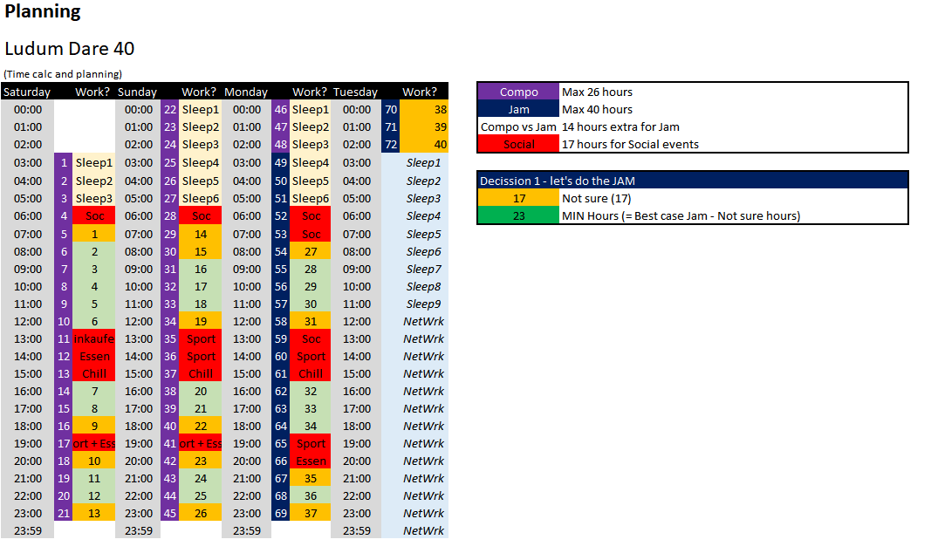
Task: Click the italic "Sleep9" cell on Tuesday
Action: click(423, 304)
